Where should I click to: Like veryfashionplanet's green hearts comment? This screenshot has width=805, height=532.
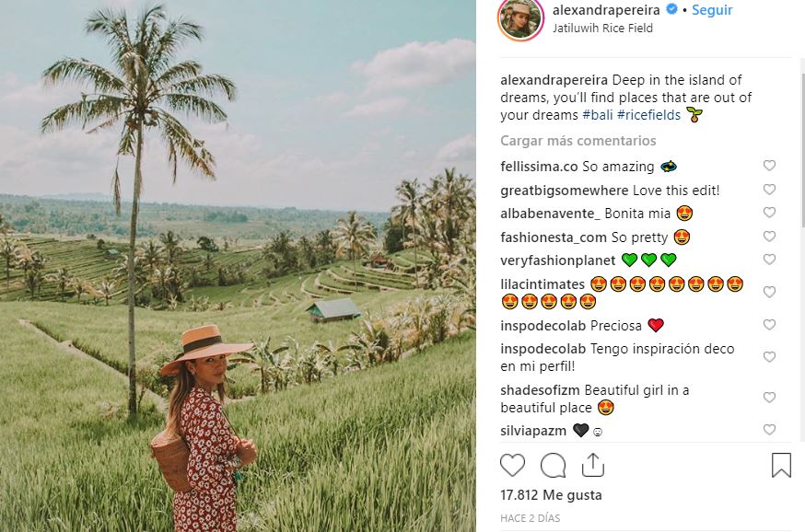tap(769, 260)
